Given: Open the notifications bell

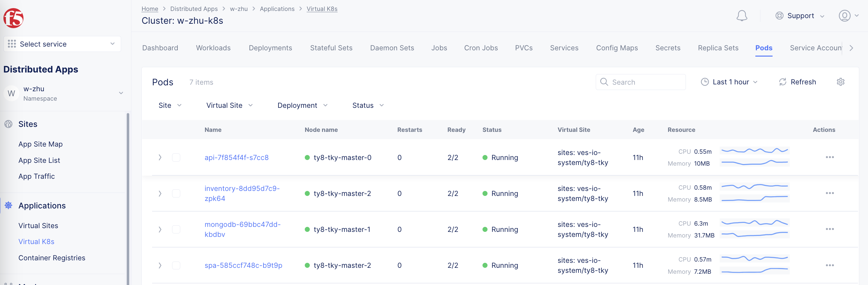Looking at the screenshot, I should click(x=742, y=16).
